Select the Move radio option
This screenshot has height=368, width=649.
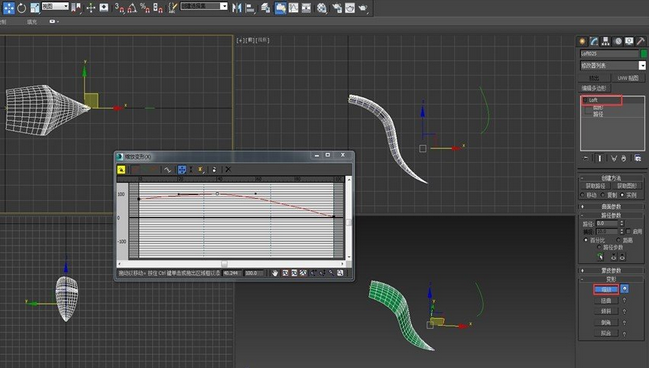pos(583,195)
